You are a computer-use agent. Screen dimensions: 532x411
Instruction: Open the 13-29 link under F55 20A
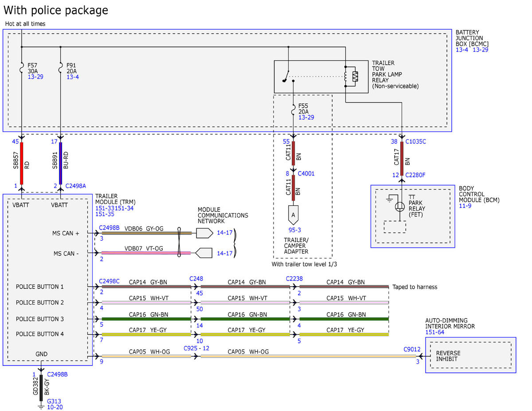pyautogui.click(x=305, y=117)
